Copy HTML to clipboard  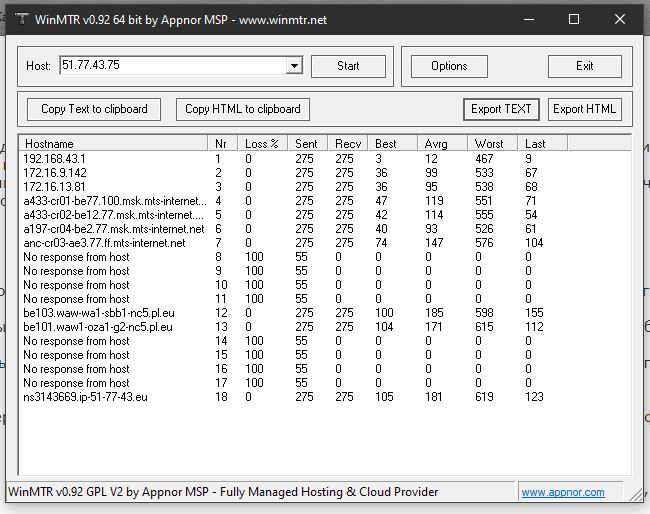click(242, 109)
